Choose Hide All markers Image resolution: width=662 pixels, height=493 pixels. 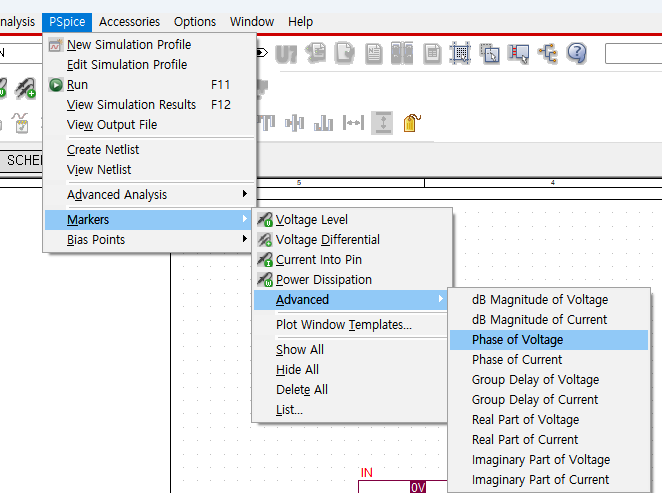click(x=350, y=370)
